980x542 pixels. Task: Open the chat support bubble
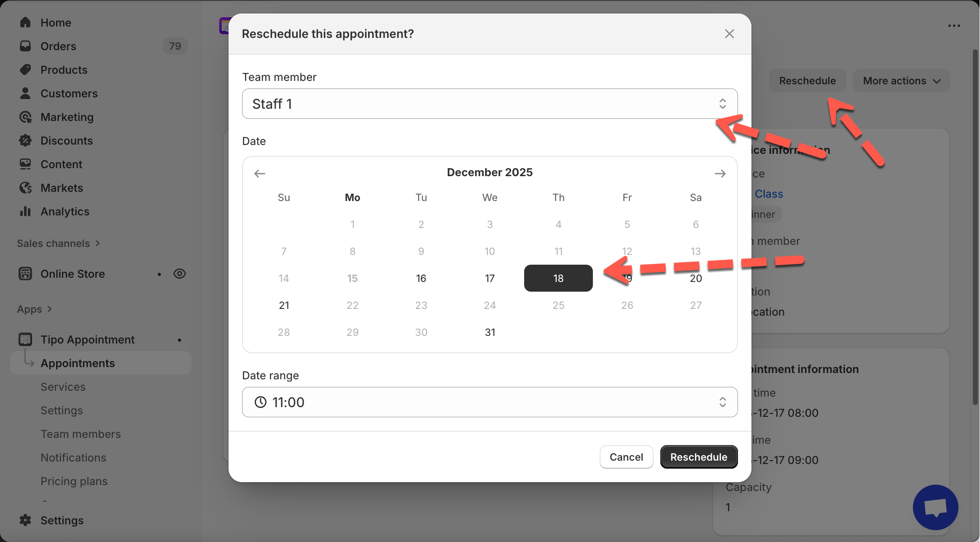pyautogui.click(x=935, y=507)
